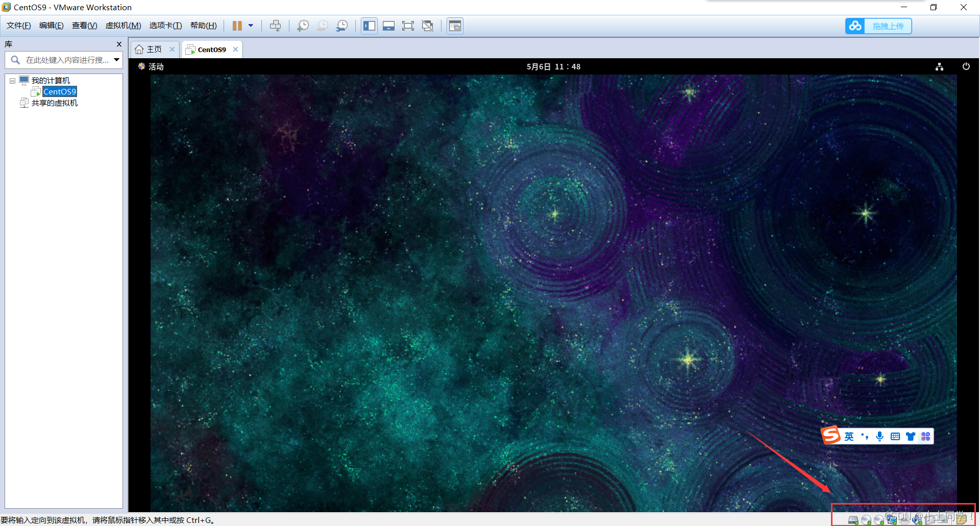Toggle Sogou 英 Chinese/English input mode

click(849, 436)
